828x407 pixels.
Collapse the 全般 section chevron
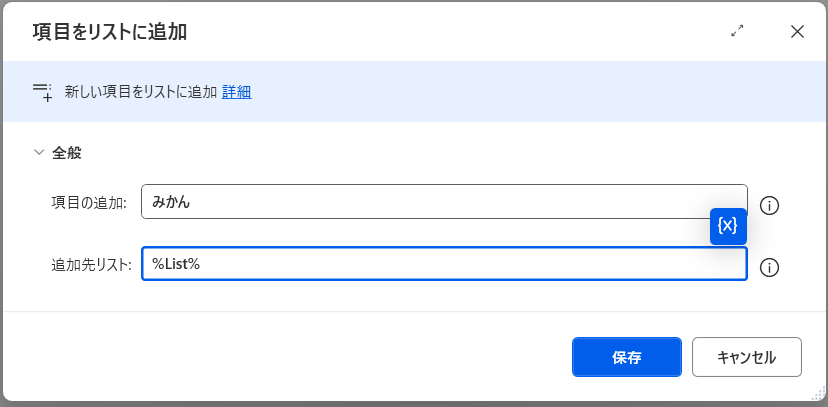click(x=39, y=153)
